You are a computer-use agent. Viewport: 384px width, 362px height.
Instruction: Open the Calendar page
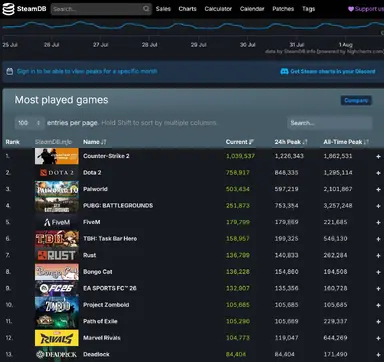pos(252,9)
